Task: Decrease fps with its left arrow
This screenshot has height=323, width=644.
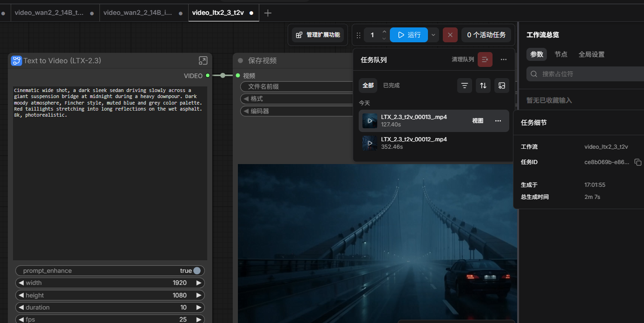Action: pos(20,319)
